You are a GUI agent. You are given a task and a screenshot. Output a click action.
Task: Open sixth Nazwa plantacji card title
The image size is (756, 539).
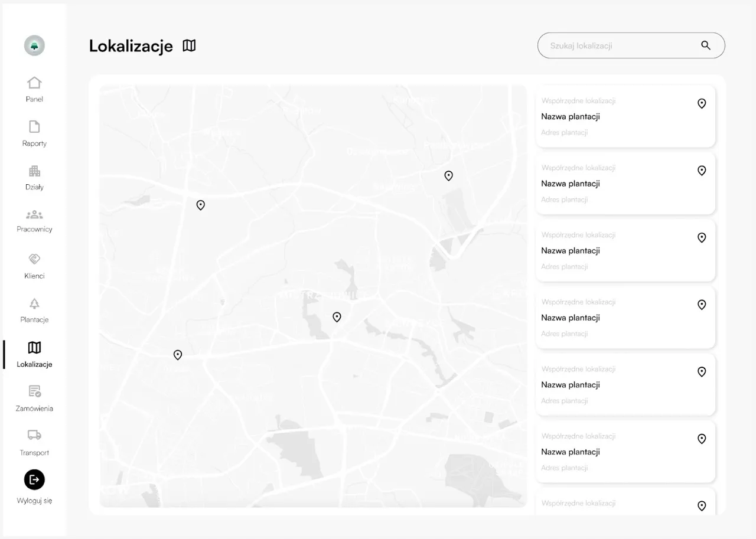coord(571,452)
